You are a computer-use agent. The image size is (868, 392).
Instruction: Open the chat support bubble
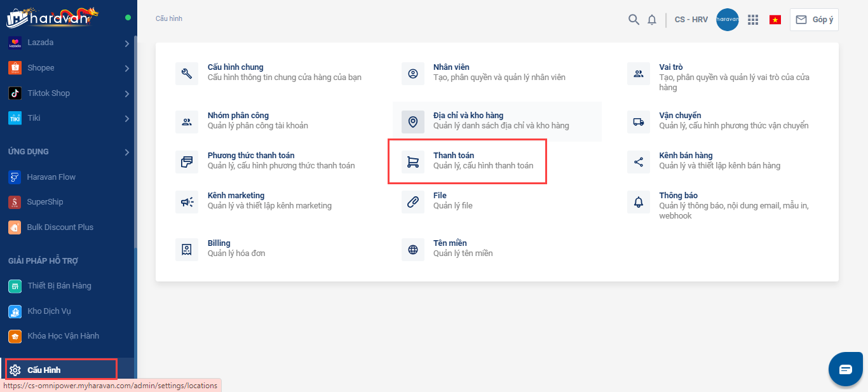point(845,369)
